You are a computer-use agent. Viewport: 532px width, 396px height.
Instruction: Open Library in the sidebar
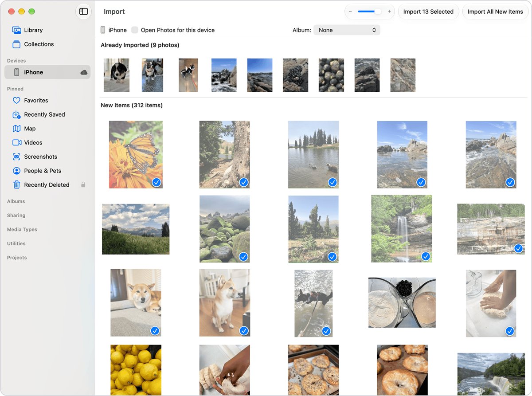point(47,30)
